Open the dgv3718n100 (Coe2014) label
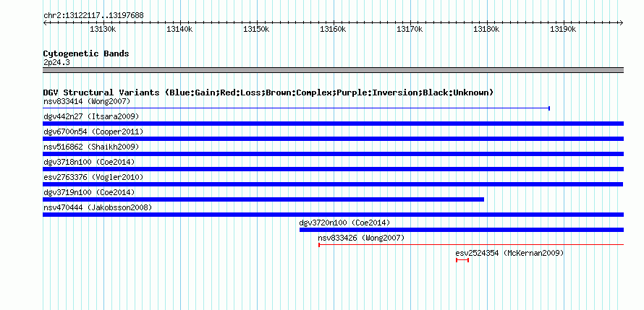 [89, 162]
